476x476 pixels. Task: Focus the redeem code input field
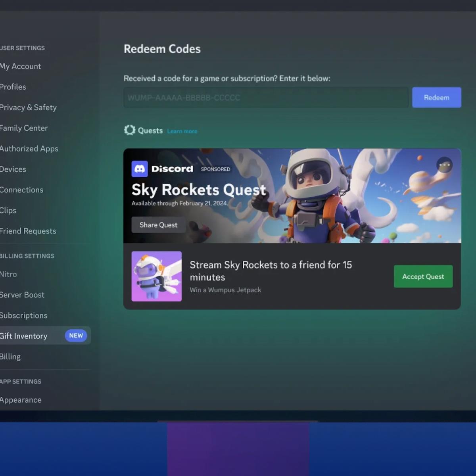pos(266,98)
